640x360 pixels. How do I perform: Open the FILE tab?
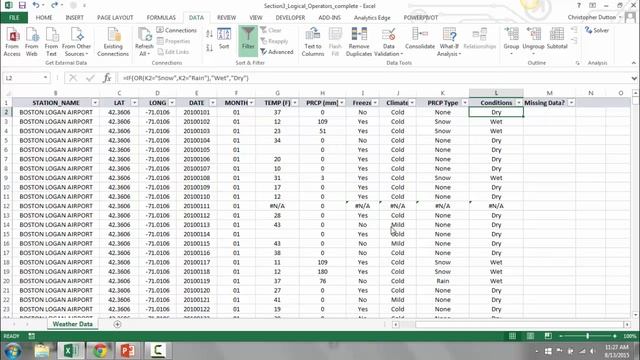(x=14, y=18)
